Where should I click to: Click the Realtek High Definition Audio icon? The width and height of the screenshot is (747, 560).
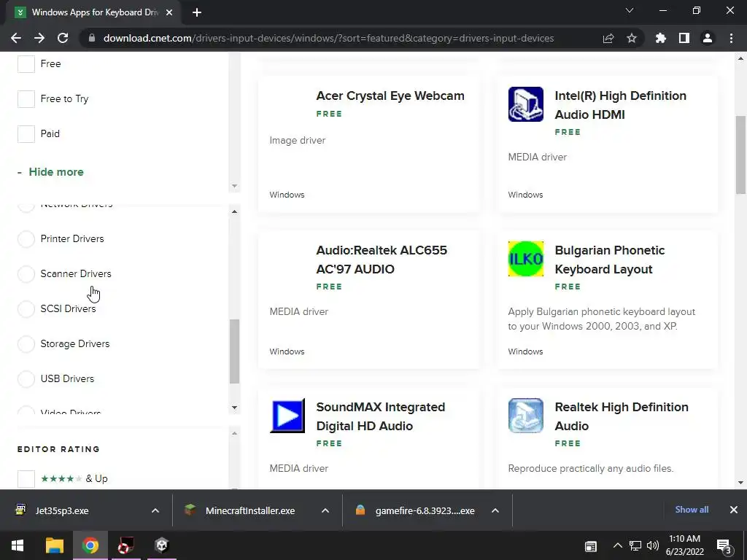point(525,416)
